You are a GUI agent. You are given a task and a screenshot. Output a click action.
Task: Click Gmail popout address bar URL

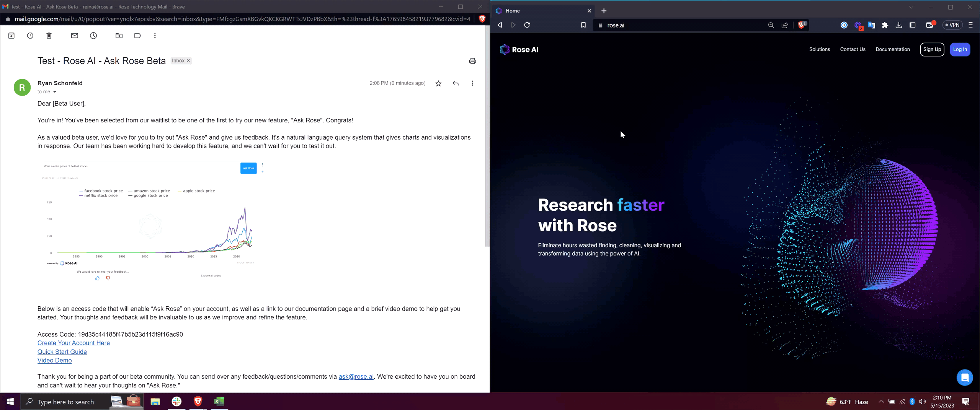click(x=242, y=19)
